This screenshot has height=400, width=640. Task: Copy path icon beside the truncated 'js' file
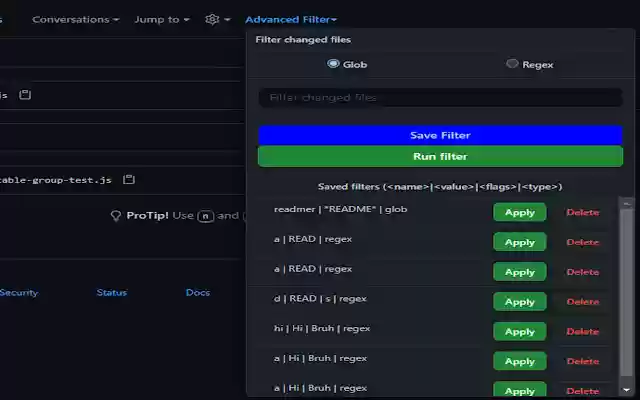[25, 95]
